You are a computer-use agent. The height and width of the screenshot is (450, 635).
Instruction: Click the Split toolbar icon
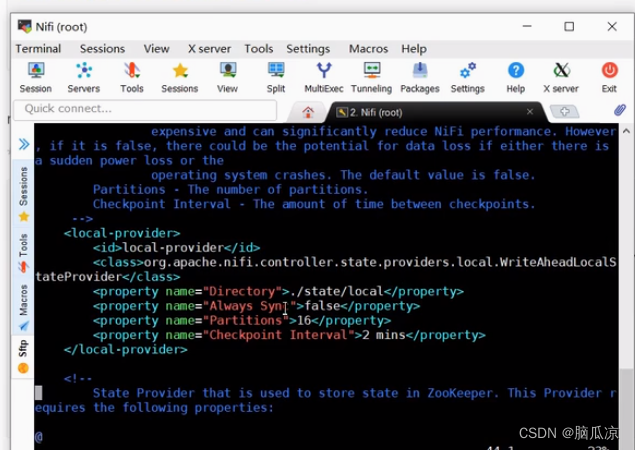[x=276, y=77]
